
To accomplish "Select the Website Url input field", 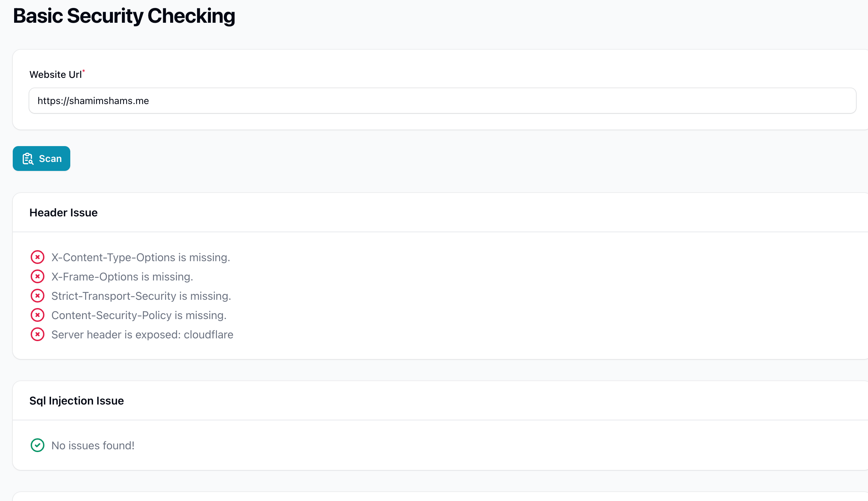I will (x=442, y=100).
